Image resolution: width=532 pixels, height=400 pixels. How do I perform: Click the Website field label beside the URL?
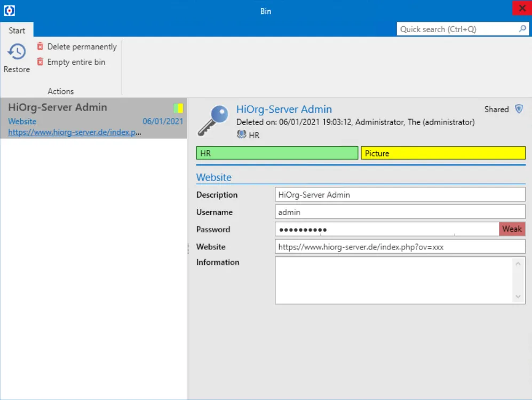point(211,247)
